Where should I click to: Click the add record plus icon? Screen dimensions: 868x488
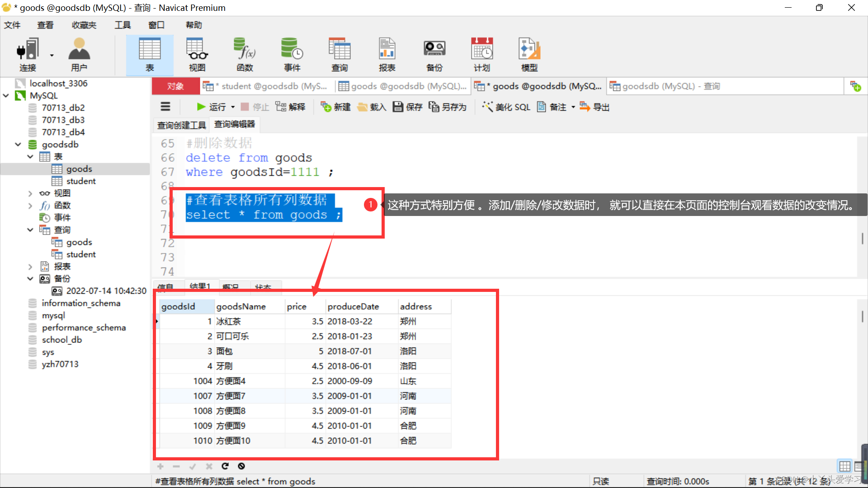(x=160, y=466)
